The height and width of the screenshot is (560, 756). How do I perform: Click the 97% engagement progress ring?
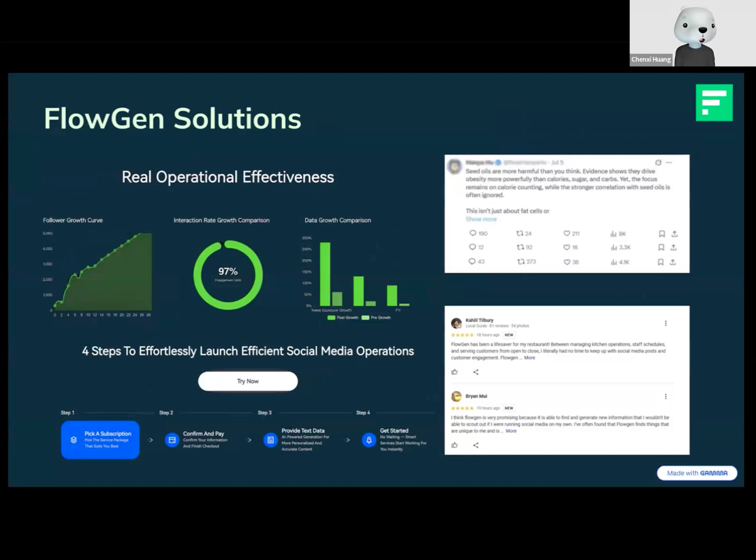click(228, 275)
